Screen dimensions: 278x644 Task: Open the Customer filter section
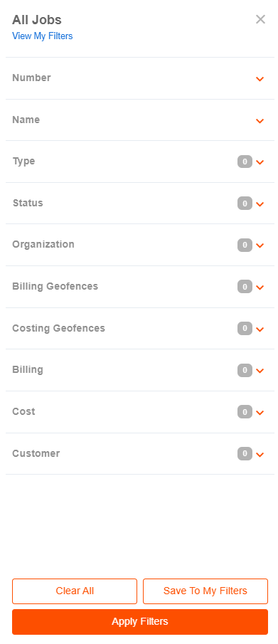pyautogui.click(x=139, y=454)
